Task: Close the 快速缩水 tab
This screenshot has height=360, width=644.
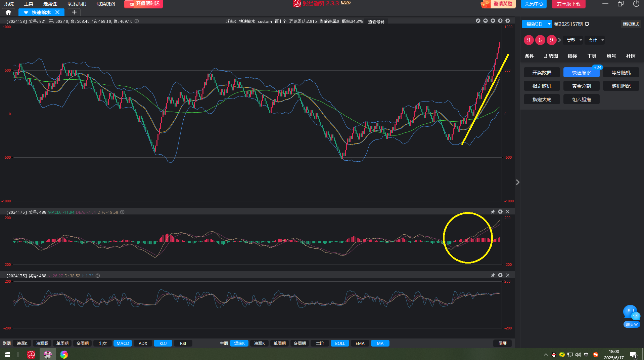Action: pyautogui.click(x=57, y=12)
